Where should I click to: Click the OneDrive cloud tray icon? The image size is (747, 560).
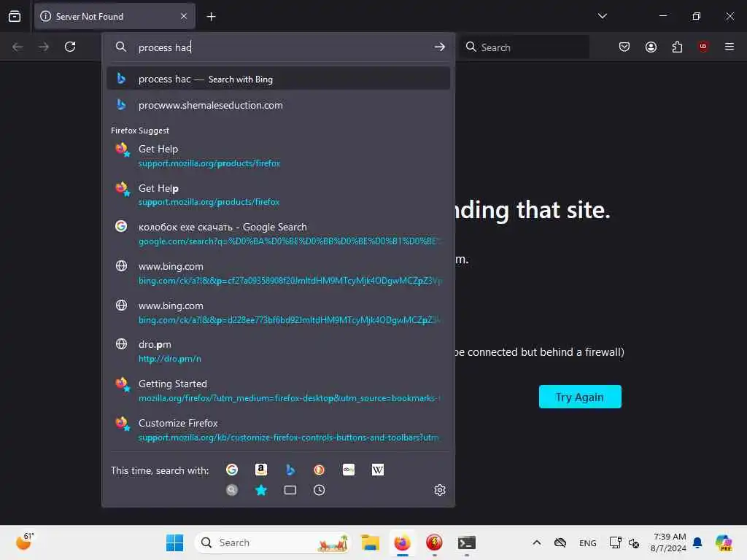560,542
